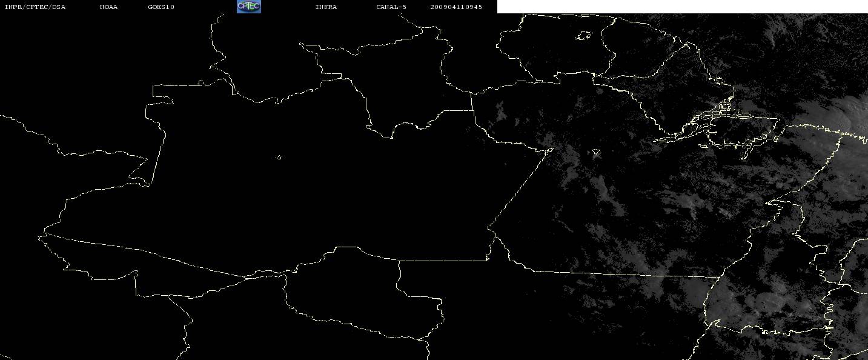Click the CPTEC logo in the header
868x360 pixels.
[248, 7]
